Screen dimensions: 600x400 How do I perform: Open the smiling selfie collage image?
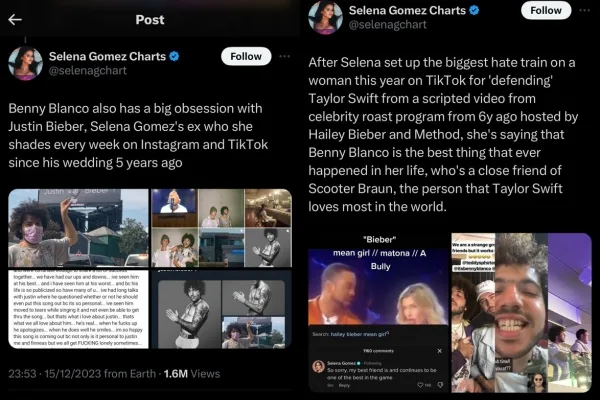coord(522,313)
